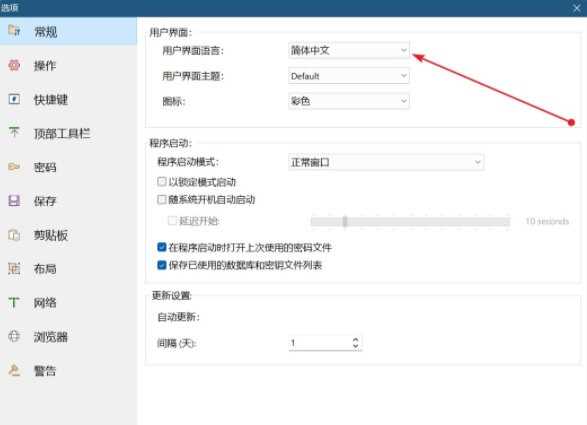Expand the 用户界面主题 Default dropdown
The width and height of the screenshot is (587, 425).
pyautogui.click(x=349, y=76)
